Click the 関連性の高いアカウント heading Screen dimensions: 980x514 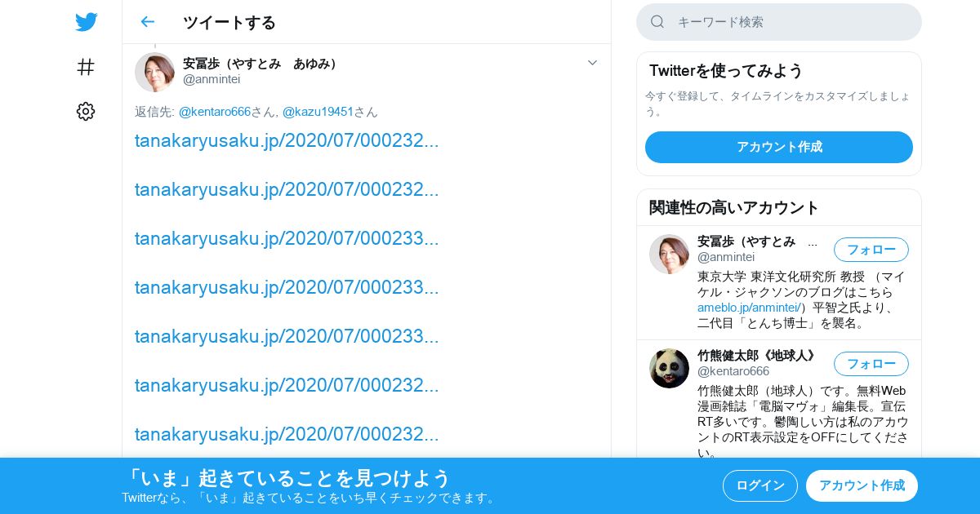coord(734,207)
